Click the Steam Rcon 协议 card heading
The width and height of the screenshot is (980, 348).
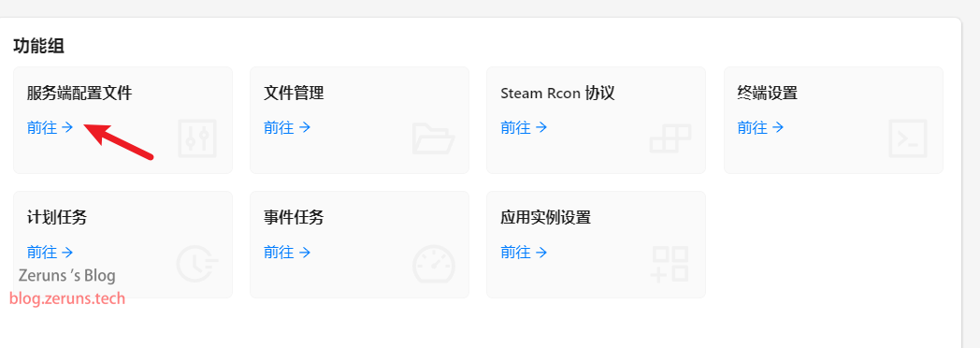[557, 94]
